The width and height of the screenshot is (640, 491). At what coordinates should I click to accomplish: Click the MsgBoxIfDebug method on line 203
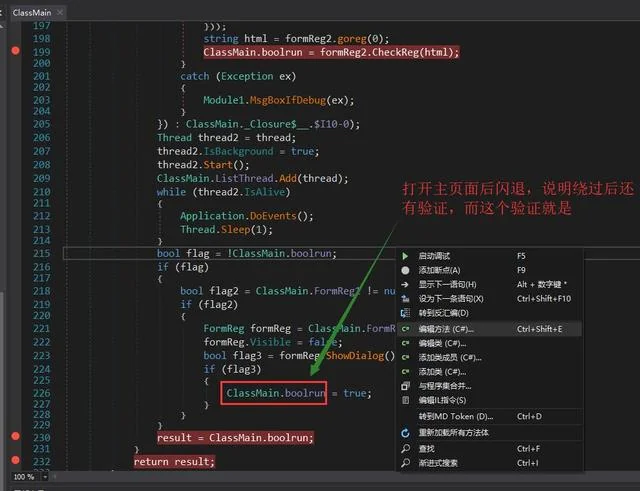287,100
